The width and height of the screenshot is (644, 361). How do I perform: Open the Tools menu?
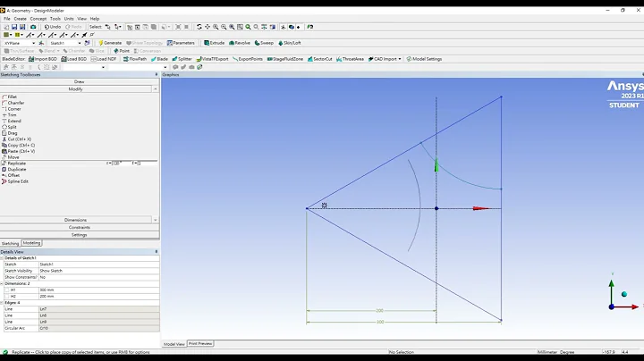55,19
